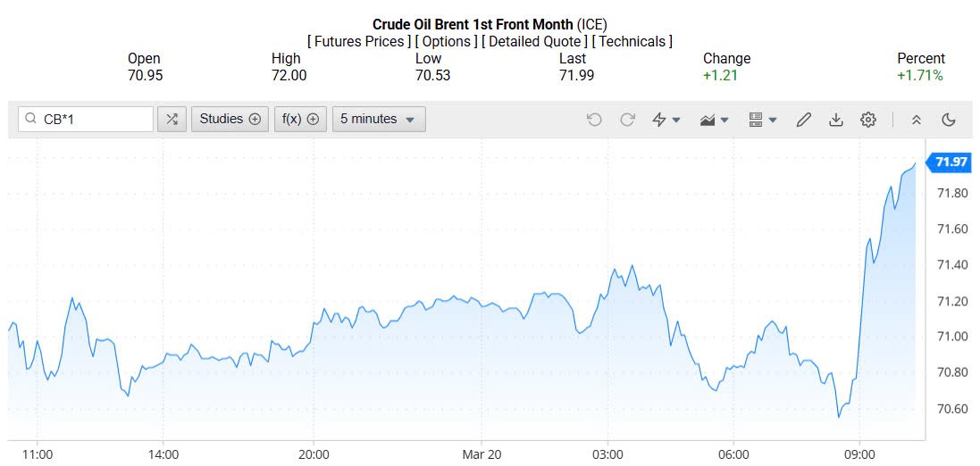The width and height of the screenshot is (980, 466).
Task: Expand the 5 minutes interval dropdown
Action: [379, 119]
